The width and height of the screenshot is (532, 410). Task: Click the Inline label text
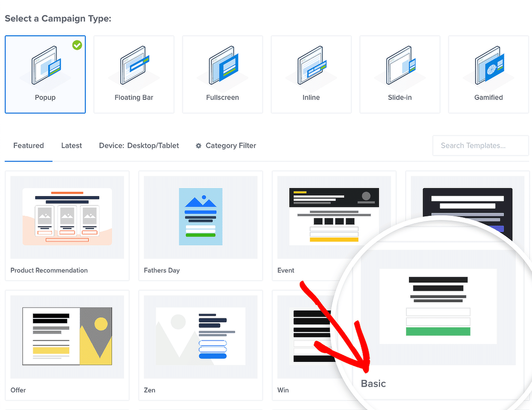tap(311, 98)
